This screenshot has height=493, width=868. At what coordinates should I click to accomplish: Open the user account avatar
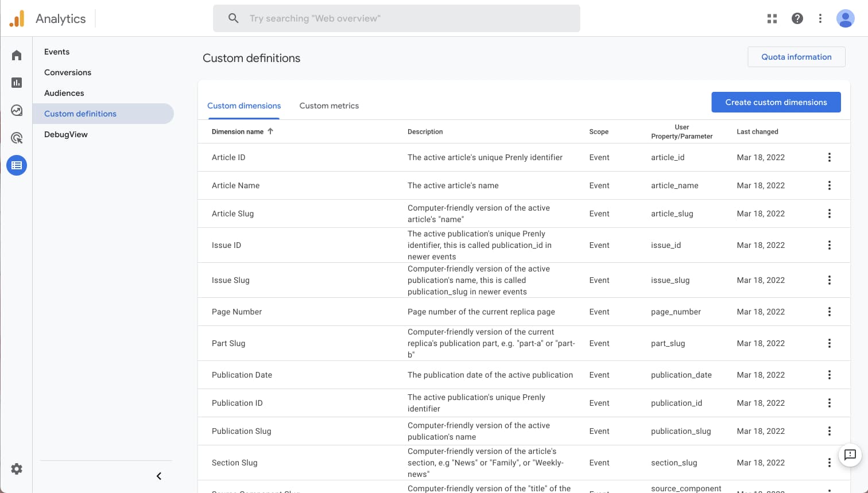(x=845, y=18)
